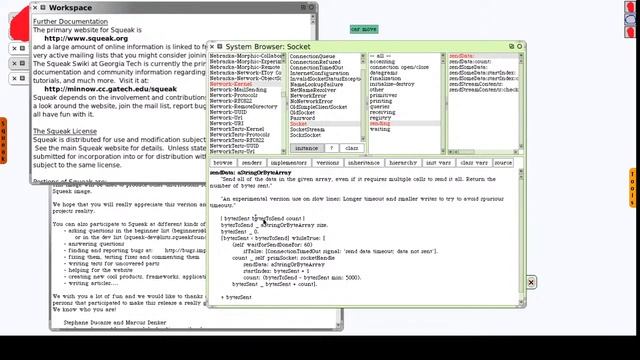Collapse the Workspace window via its circle icon
640x360 pixels.
pos(311,7)
